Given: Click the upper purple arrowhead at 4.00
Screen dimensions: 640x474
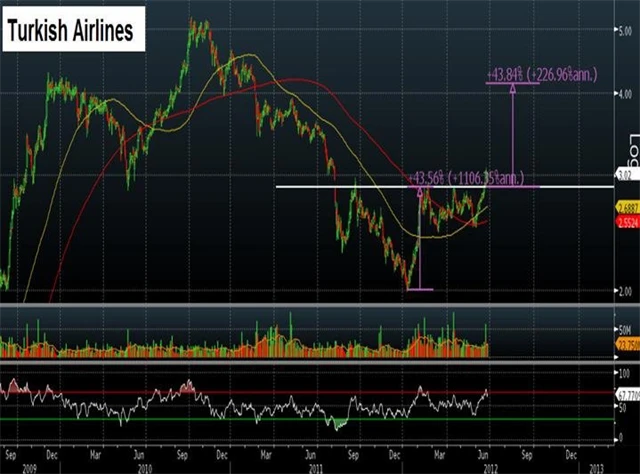Looking at the screenshot, I should [513, 88].
